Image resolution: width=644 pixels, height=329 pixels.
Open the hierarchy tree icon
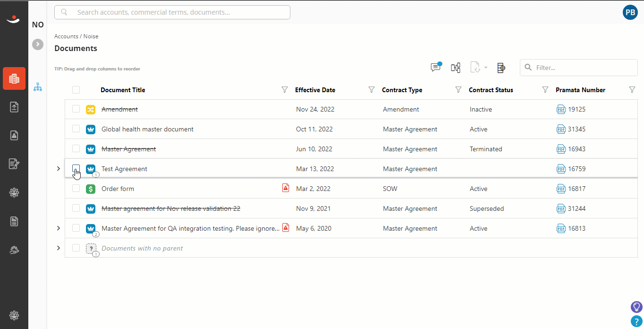[38, 87]
